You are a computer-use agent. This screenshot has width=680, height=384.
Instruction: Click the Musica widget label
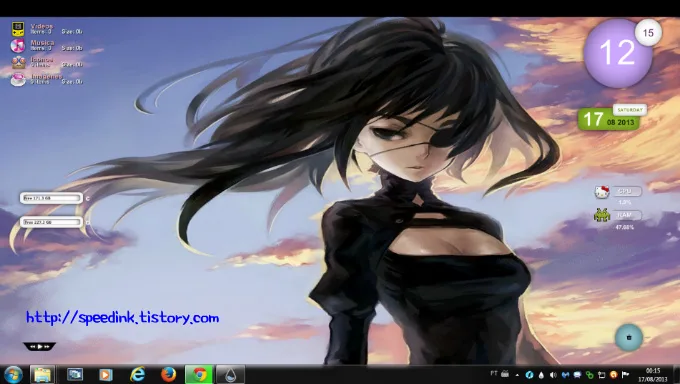pyautogui.click(x=42, y=43)
